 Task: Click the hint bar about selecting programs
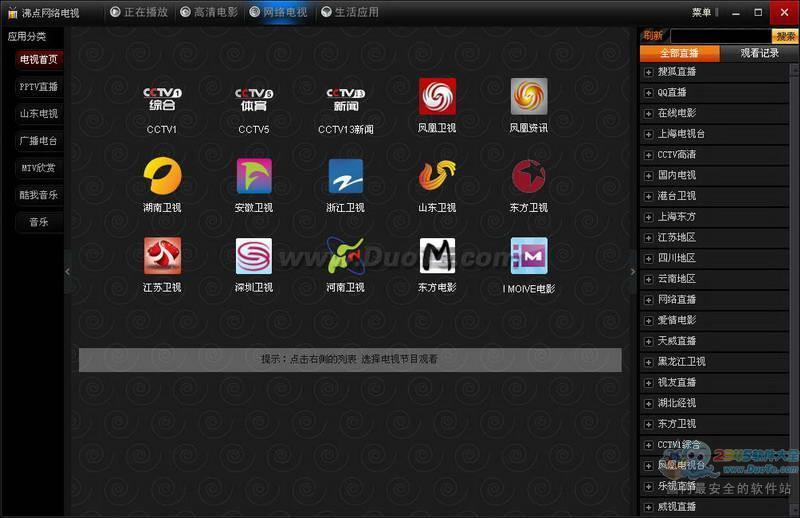(350, 360)
